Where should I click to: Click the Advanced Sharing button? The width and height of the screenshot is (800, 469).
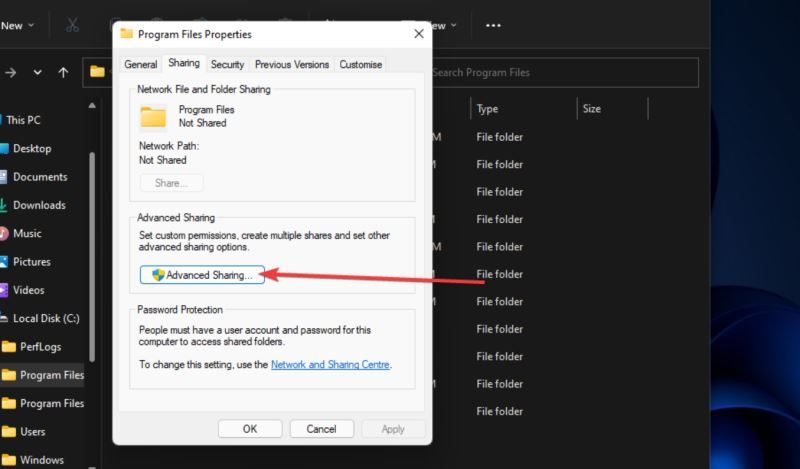(202, 275)
